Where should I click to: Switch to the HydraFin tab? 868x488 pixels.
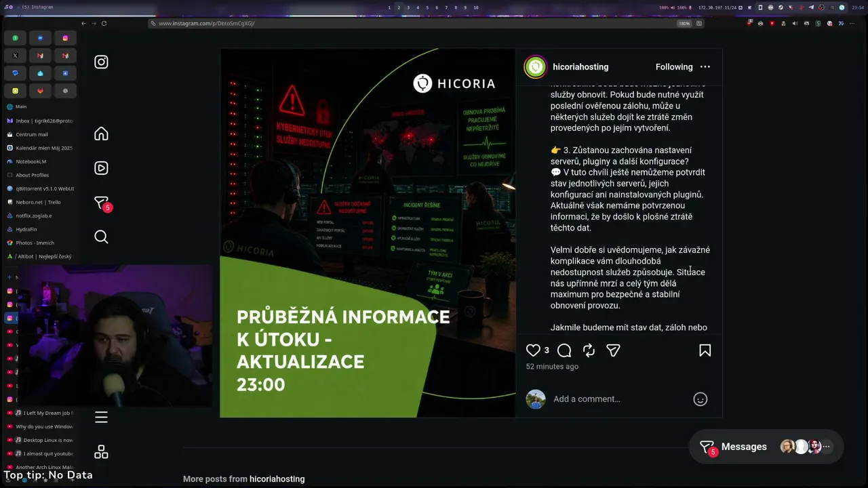coord(40,229)
